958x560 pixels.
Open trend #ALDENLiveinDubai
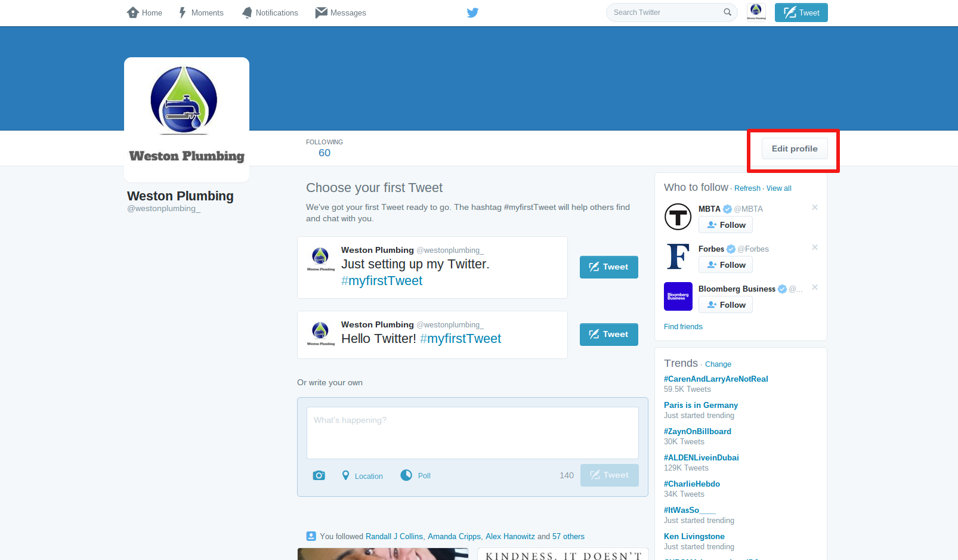(701, 457)
